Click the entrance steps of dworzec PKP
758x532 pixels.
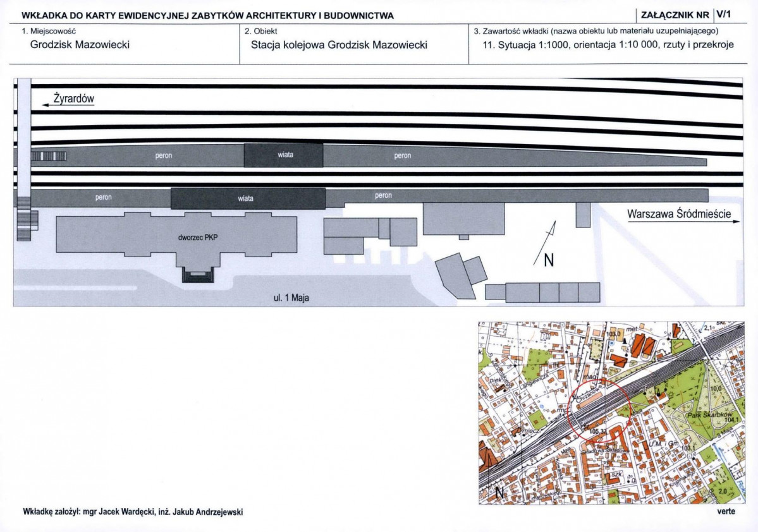(x=199, y=275)
